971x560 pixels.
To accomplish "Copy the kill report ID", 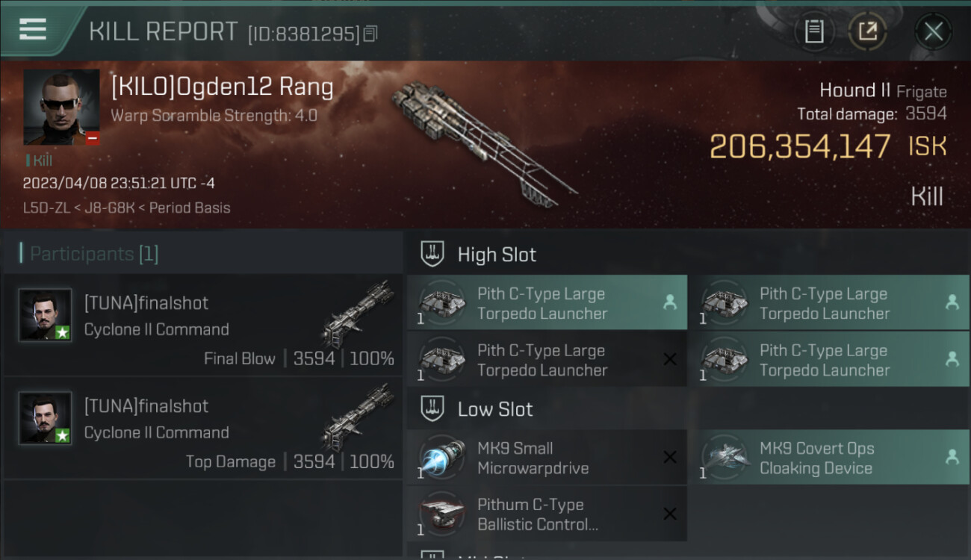I will point(371,34).
